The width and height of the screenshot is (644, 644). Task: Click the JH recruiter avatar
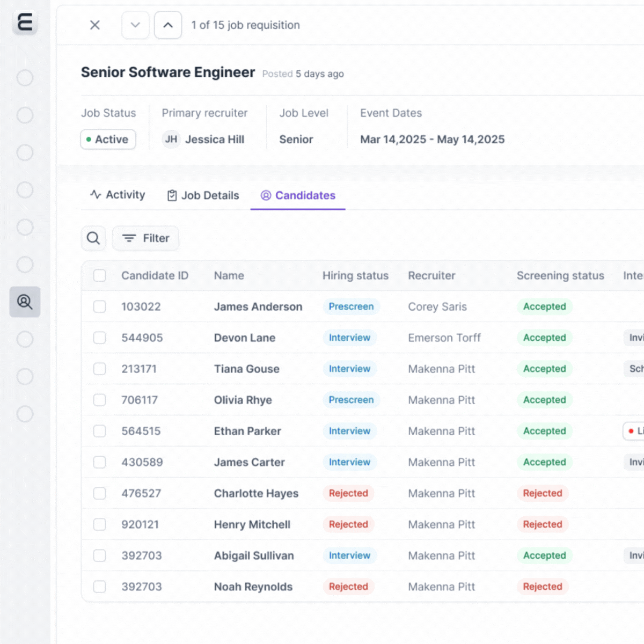(171, 140)
